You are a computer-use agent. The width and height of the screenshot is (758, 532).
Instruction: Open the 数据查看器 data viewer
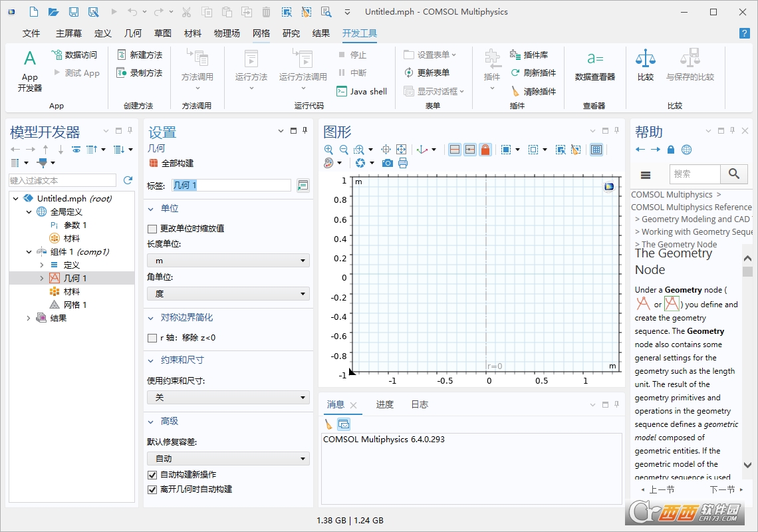(595, 65)
